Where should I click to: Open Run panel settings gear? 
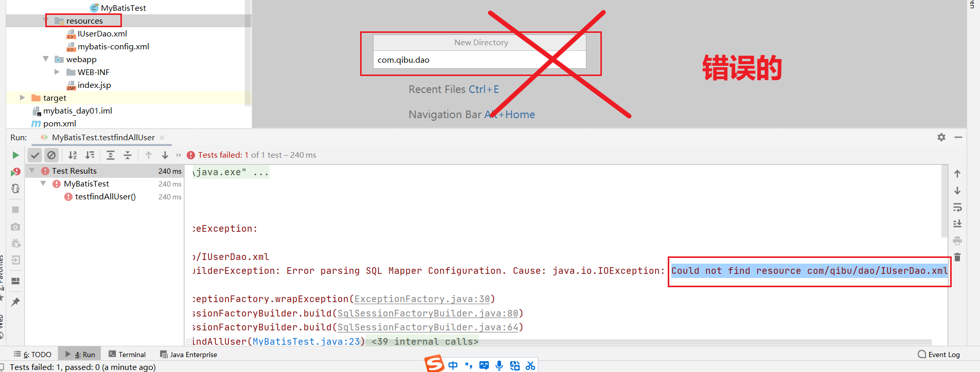941,137
